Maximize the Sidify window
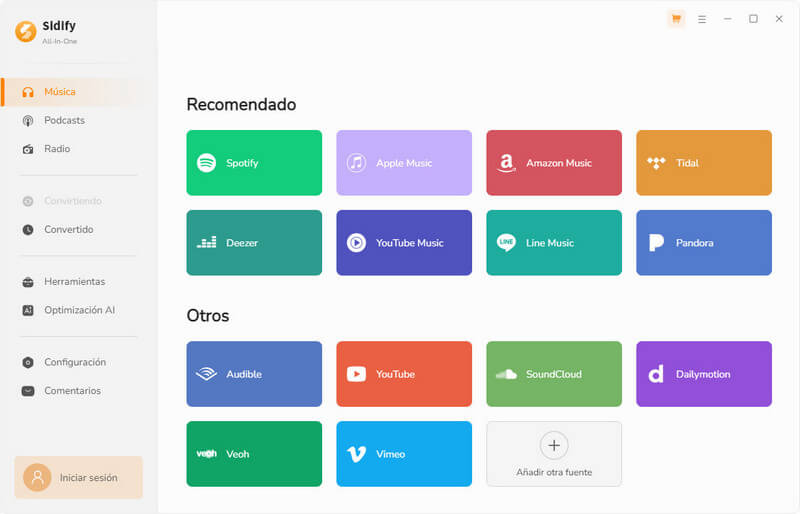Viewport: 800px width, 514px height. (x=753, y=19)
